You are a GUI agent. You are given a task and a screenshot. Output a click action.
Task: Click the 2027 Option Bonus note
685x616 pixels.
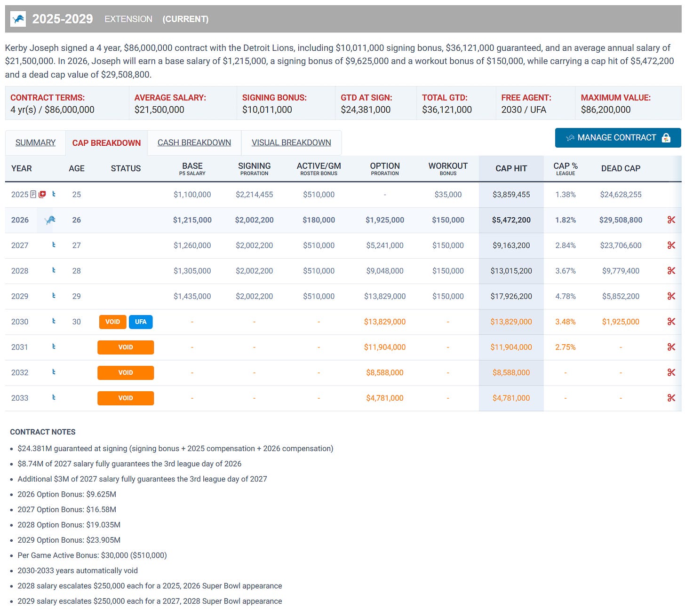[x=67, y=509]
